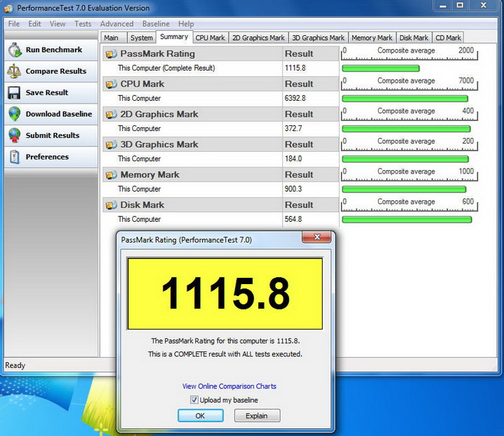Click the Compare Results scales icon
The height and width of the screenshot is (436, 504).
(x=14, y=71)
